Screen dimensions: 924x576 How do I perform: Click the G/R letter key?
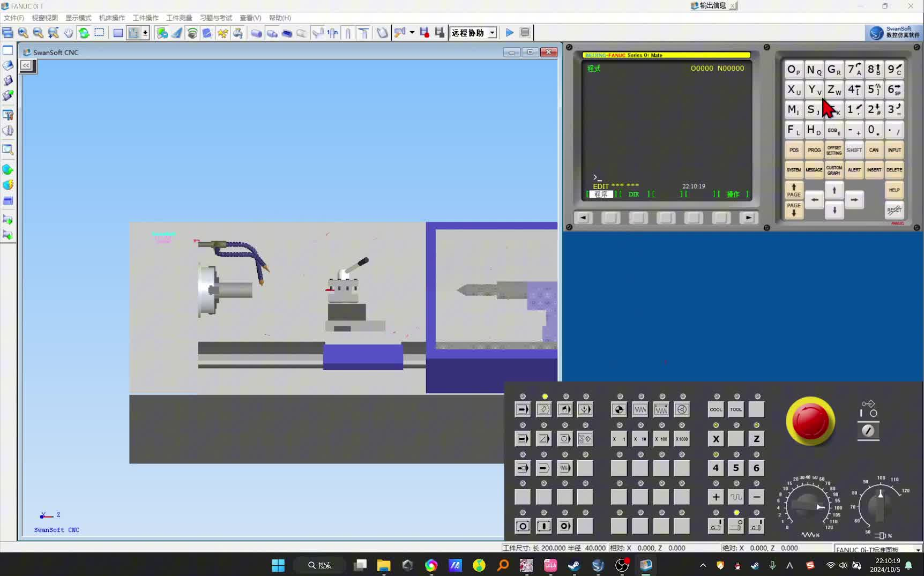(834, 70)
